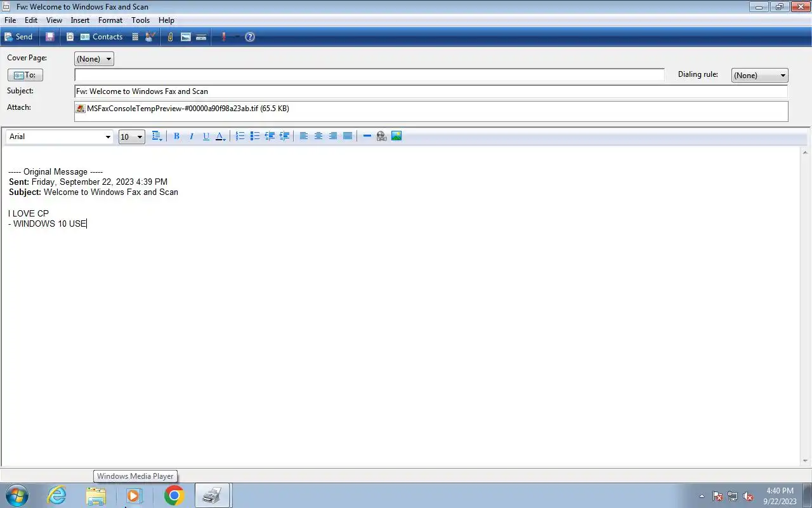812x508 pixels.
Task: Open the File menu
Action: coord(10,20)
